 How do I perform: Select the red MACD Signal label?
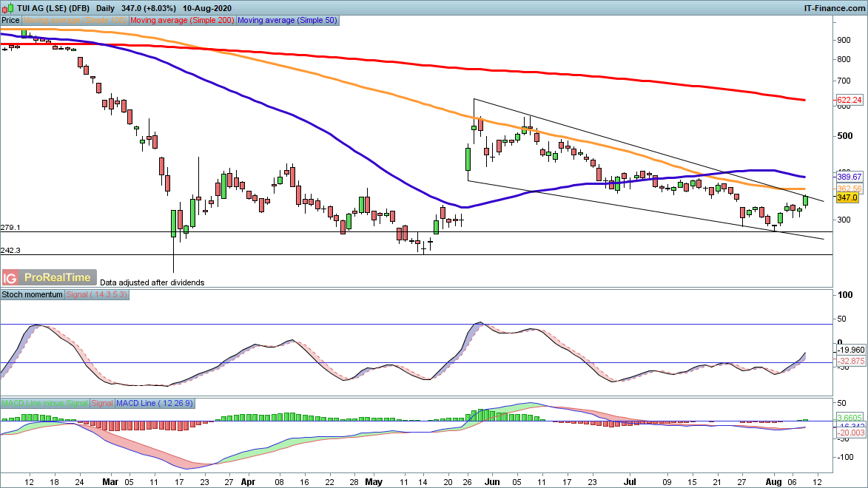[x=102, y=403]
